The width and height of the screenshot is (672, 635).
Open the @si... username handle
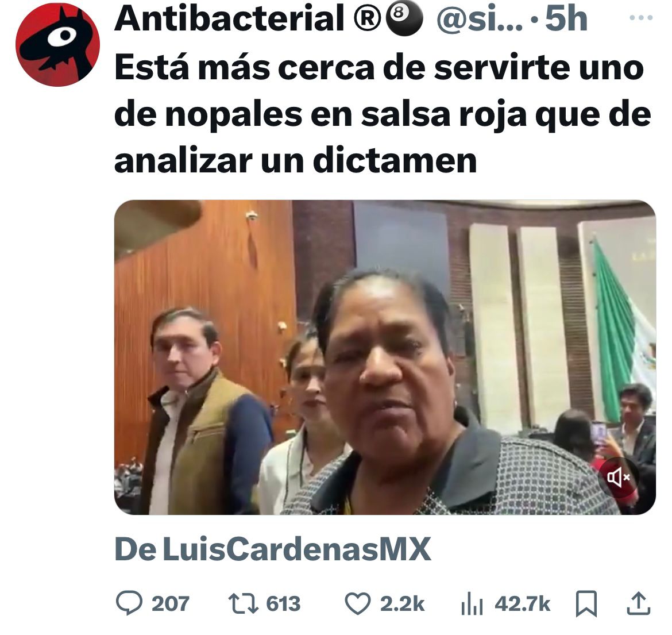point(480,20)
